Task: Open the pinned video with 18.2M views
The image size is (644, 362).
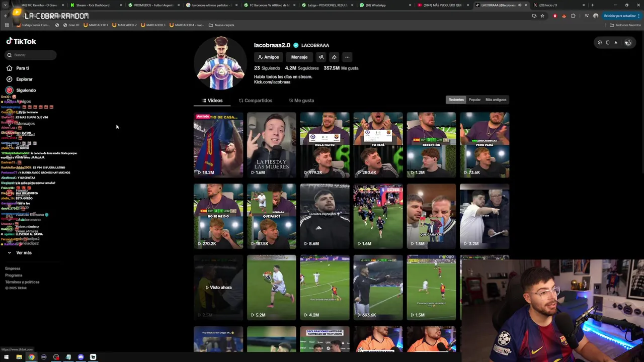Action: [x=218, y=145]
